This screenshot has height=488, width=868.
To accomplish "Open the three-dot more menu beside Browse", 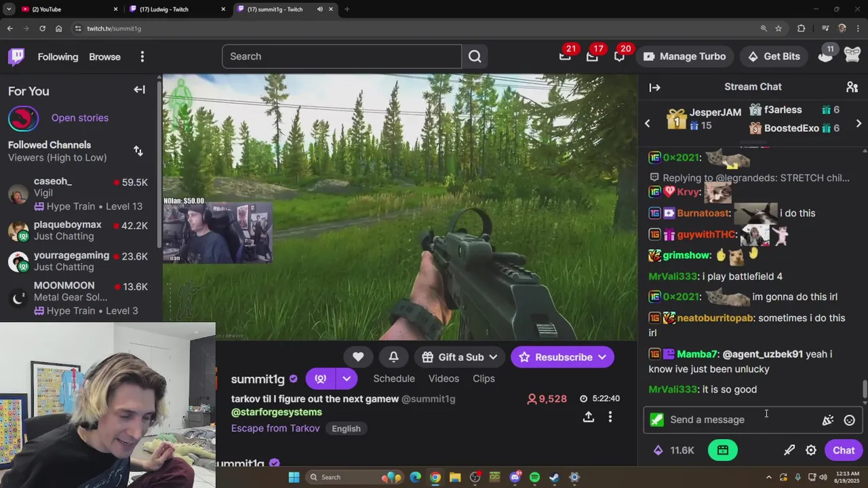I will (x=142, y=57).
